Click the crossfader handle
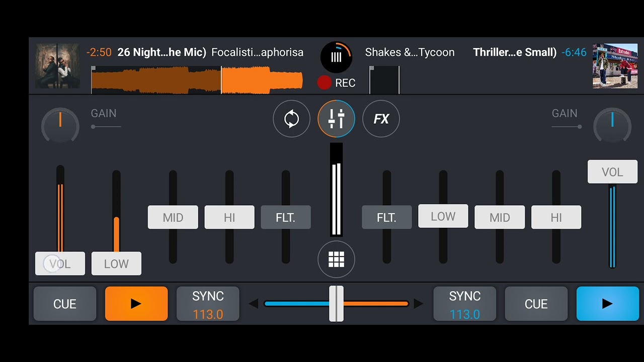 [x=336, y=304]
